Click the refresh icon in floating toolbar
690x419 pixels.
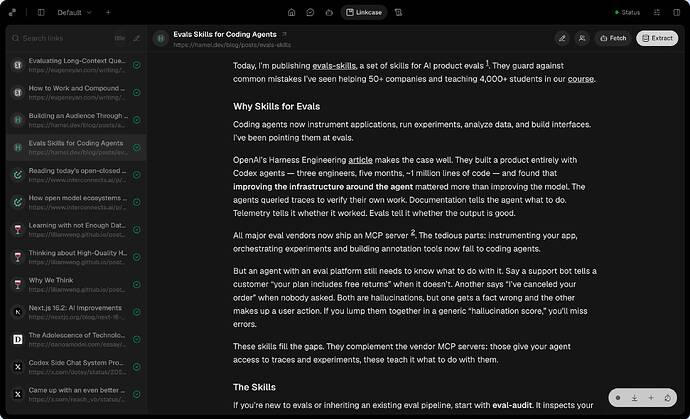[668, 398]
